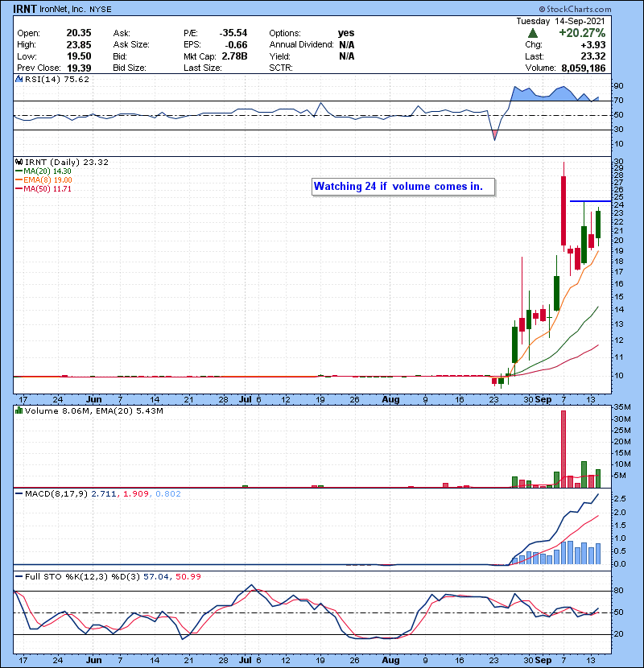Click the IRNT ticker symbol heading
Viewport: 644px width, 668px height.
[25, 9]
